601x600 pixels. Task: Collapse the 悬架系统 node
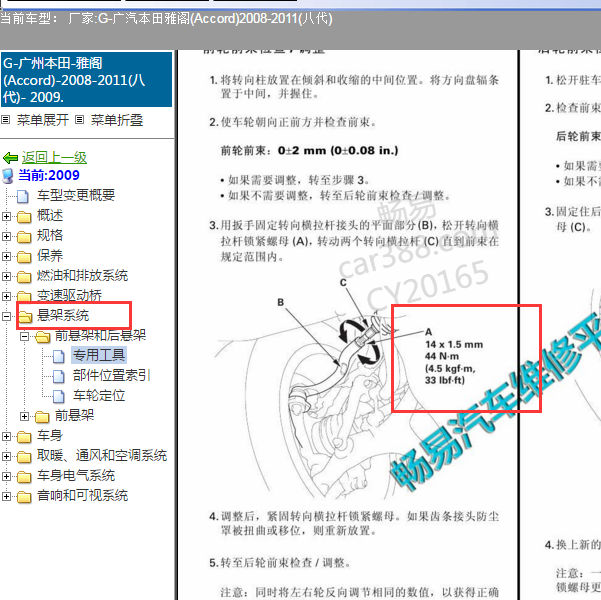6,316
